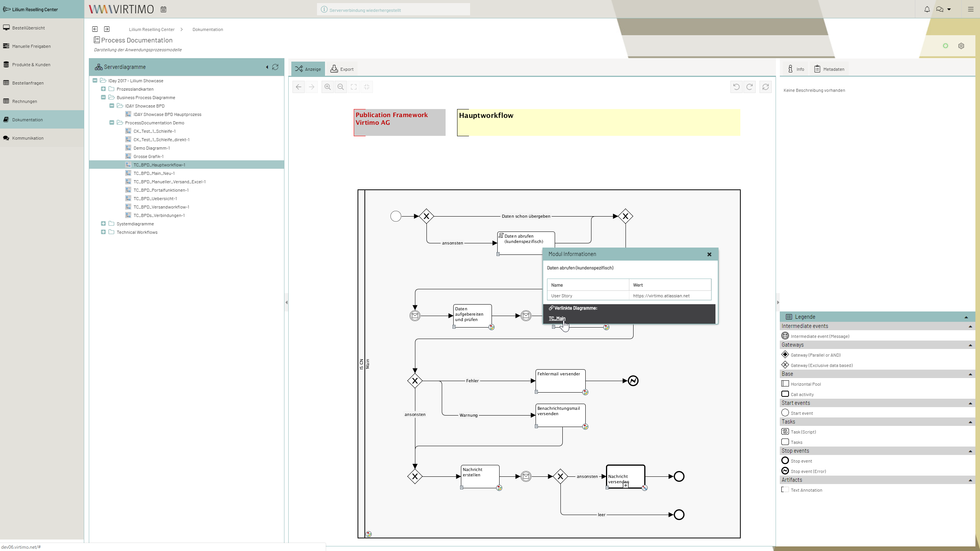The height and width of the screenshot is (551, 980).
Task: Select TC_BPD_Portalfunktionen-1 diagram
Action: 161,190
